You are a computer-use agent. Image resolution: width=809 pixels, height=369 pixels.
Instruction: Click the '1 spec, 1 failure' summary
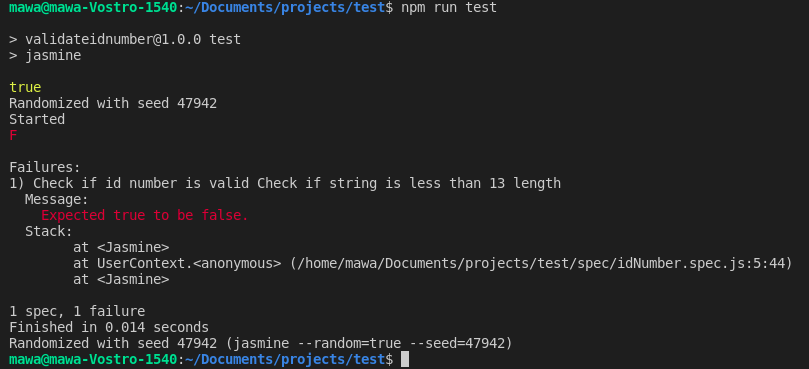(77, 311)
